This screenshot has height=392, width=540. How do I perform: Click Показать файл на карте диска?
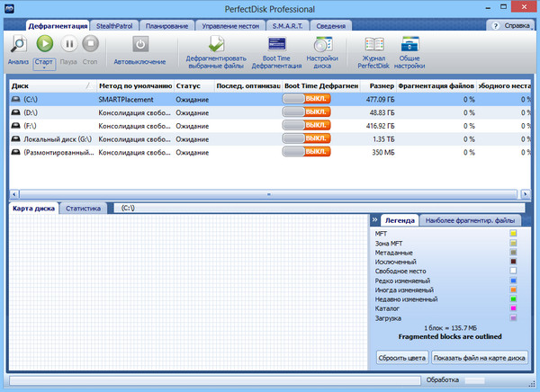pos(477,357)
